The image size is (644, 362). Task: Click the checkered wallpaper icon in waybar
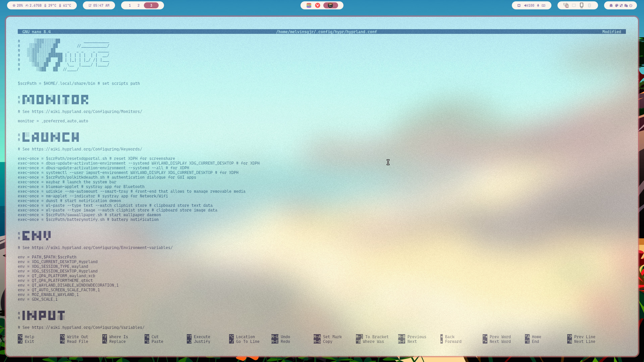[x=621, y=5]
